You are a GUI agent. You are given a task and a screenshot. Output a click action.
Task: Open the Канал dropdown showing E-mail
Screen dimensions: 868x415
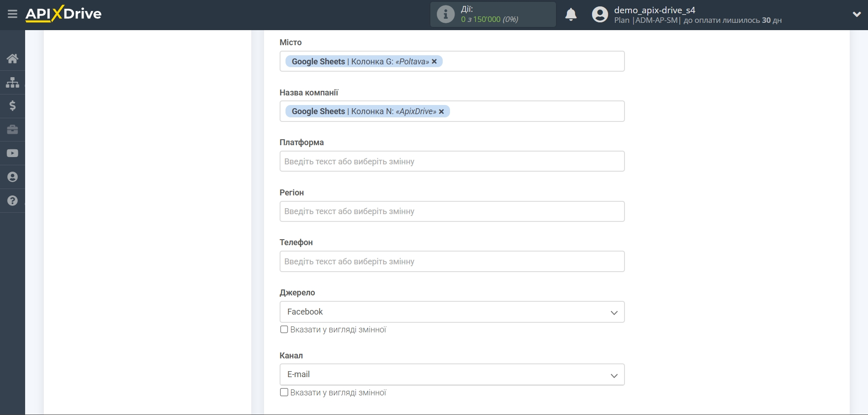click(451, 375)
